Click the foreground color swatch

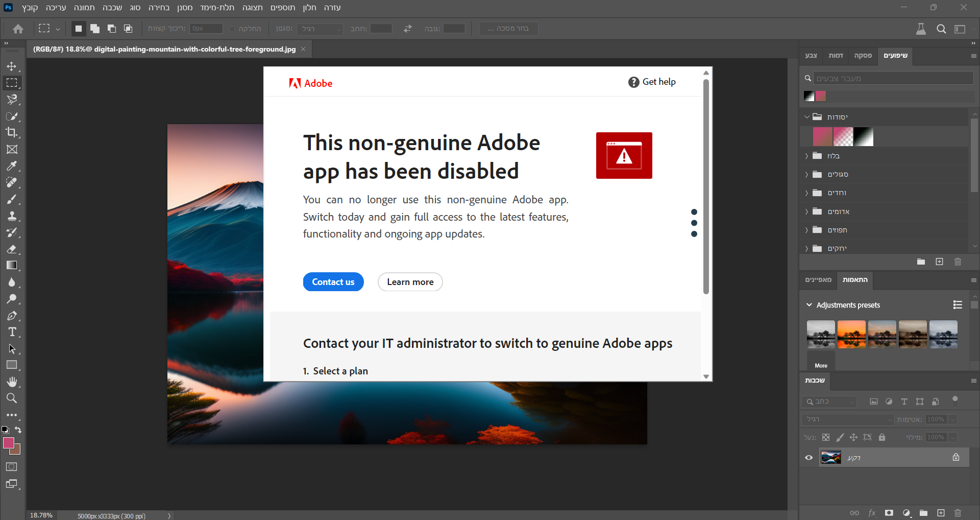tap(9, 443)
